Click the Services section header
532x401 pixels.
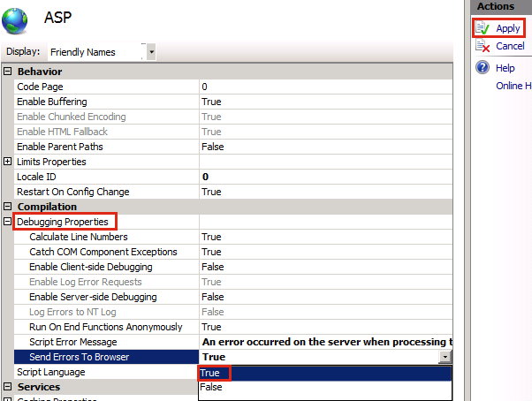click(x=39, y=387)
